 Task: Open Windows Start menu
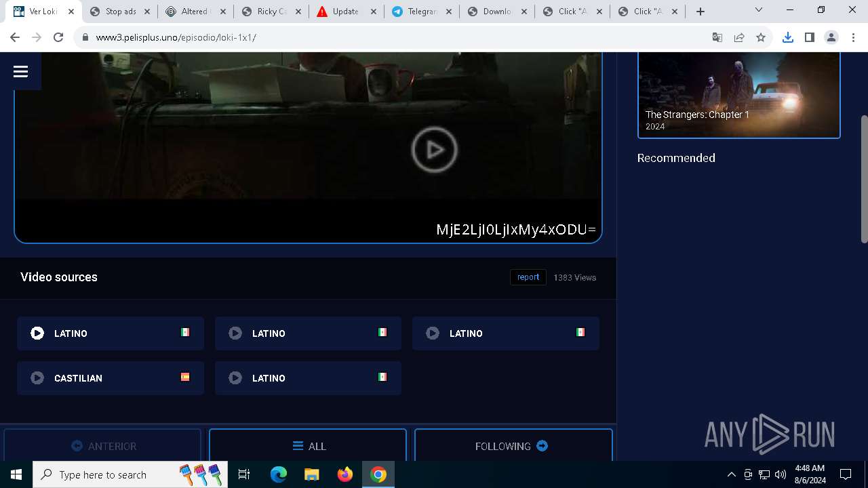[16, 474]
